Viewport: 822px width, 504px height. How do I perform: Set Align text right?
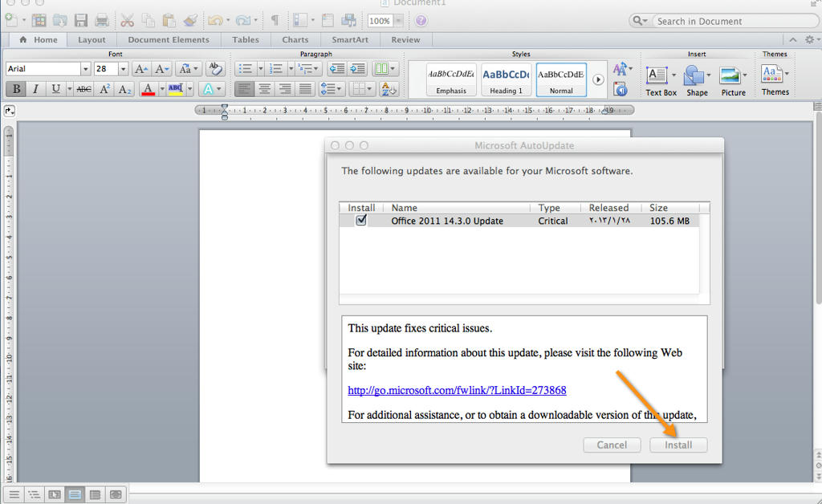point(285,89)
